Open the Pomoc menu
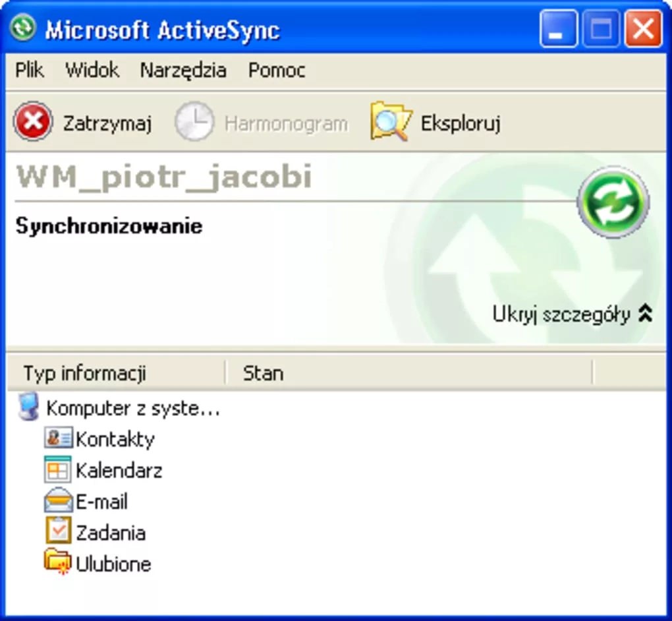 click(277, 70)
